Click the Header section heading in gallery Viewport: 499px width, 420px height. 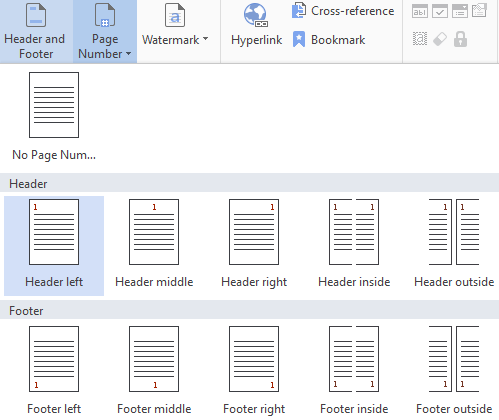249,184
